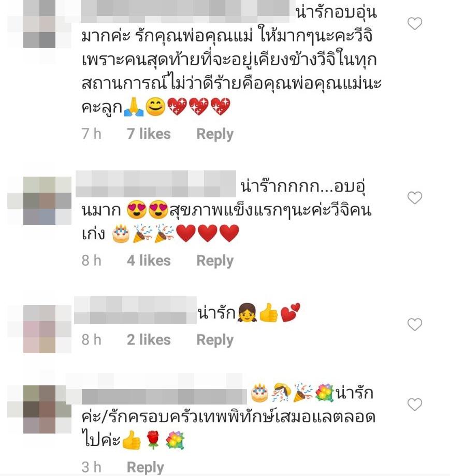
Task: Reply to the comment with 4 likes
Action: (x=215, y=261)
